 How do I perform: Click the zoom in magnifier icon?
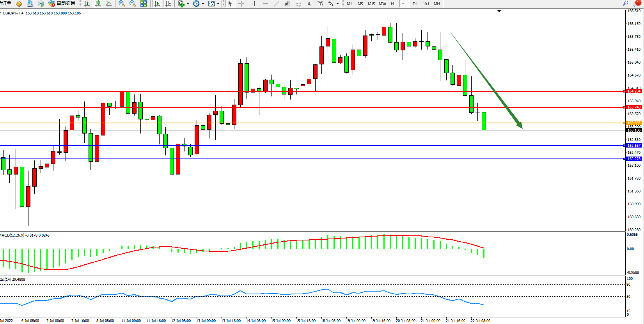122,4
